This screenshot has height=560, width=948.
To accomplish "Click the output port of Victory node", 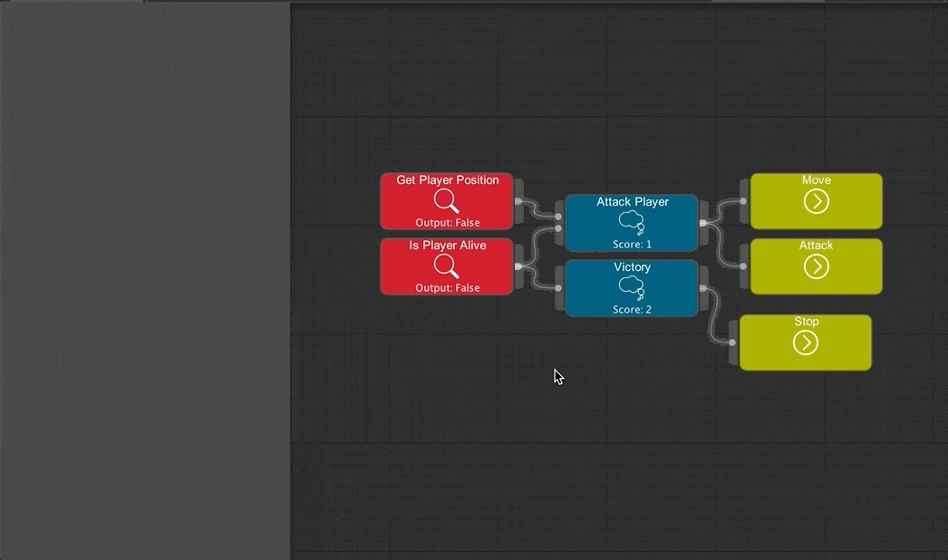I will (703, 288).
